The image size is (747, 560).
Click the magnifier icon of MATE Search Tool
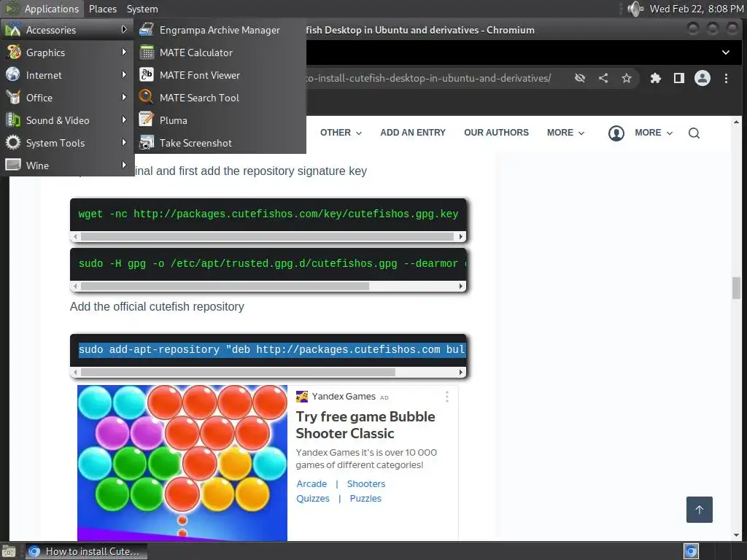(146, 97)
